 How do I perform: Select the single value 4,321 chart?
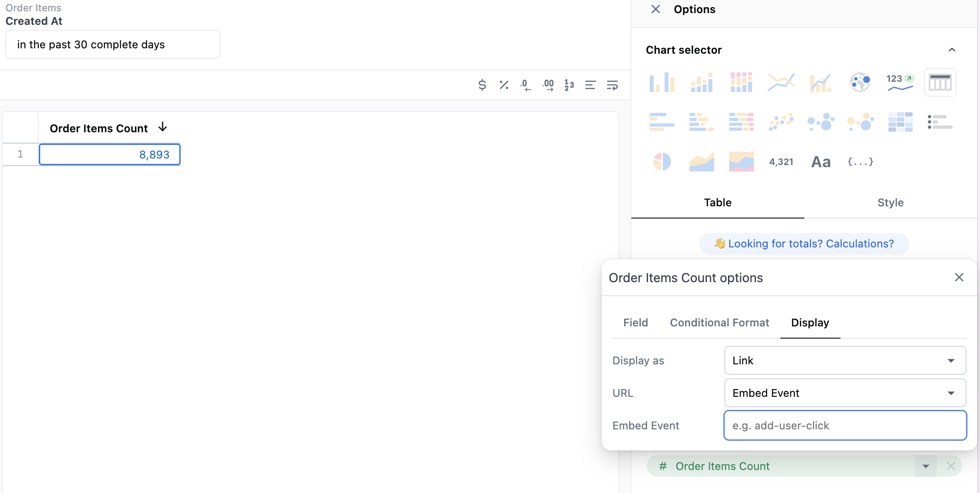[781, 162]
